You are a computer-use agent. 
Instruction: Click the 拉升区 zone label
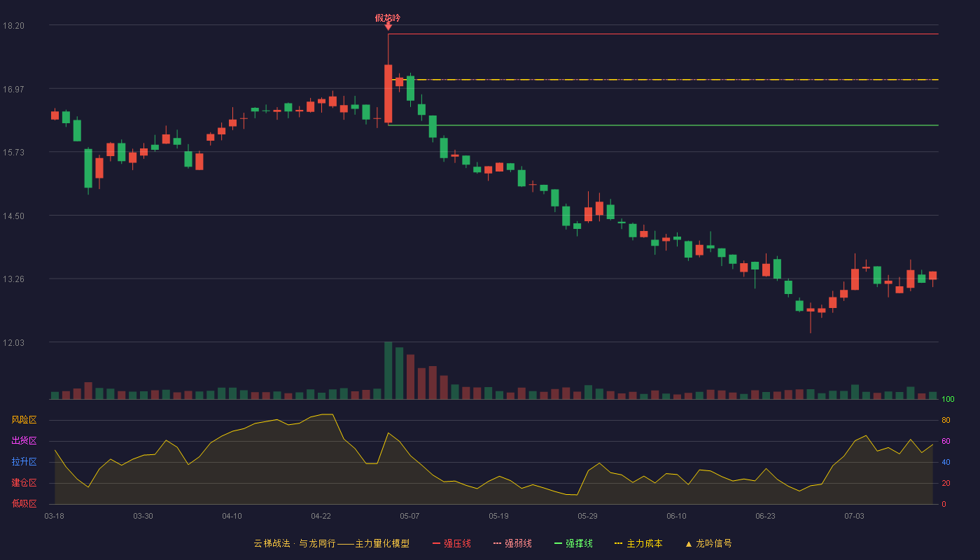(x=24, y=462)
